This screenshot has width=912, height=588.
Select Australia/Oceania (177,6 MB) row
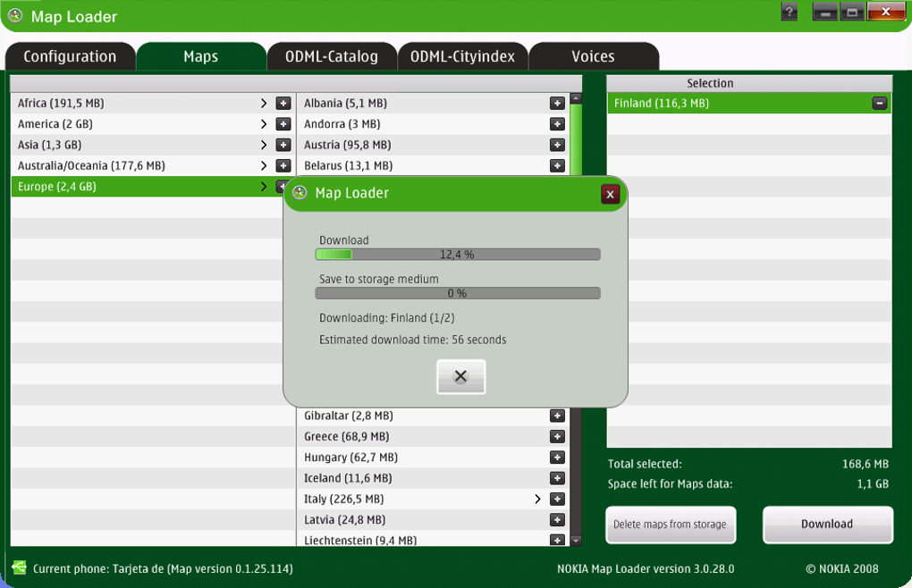(x=153, y=166)
